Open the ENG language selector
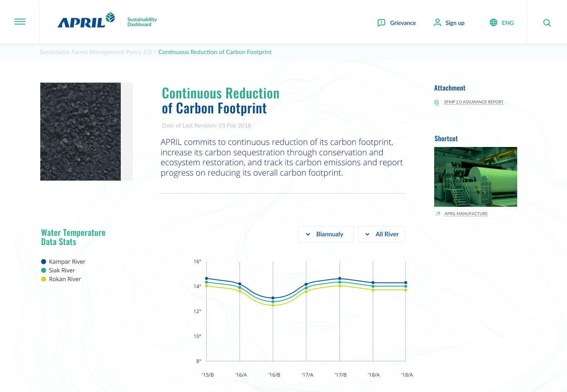567x392 pixels. click(x=508, y=23)
